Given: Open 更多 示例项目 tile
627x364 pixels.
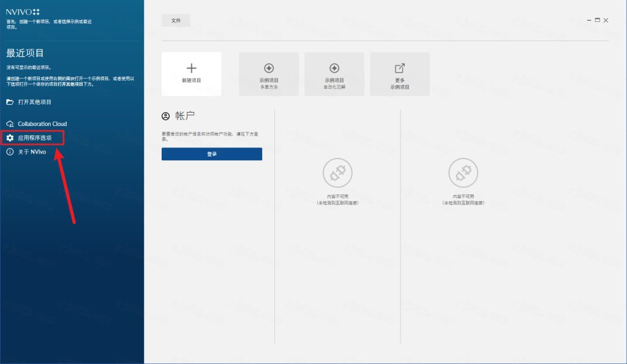Looking at the screenshot, I should tap(400, 74).
